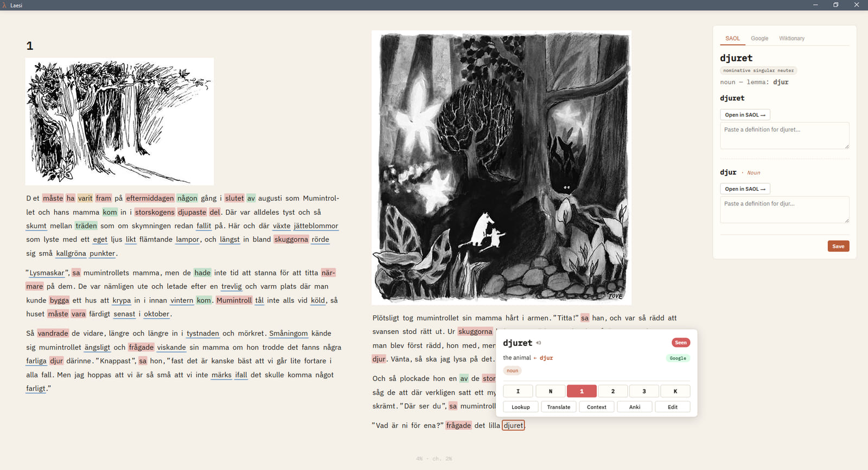Click the forest line drawing illustration
This screenshot has width=868, height=470.
click(119, 121)
